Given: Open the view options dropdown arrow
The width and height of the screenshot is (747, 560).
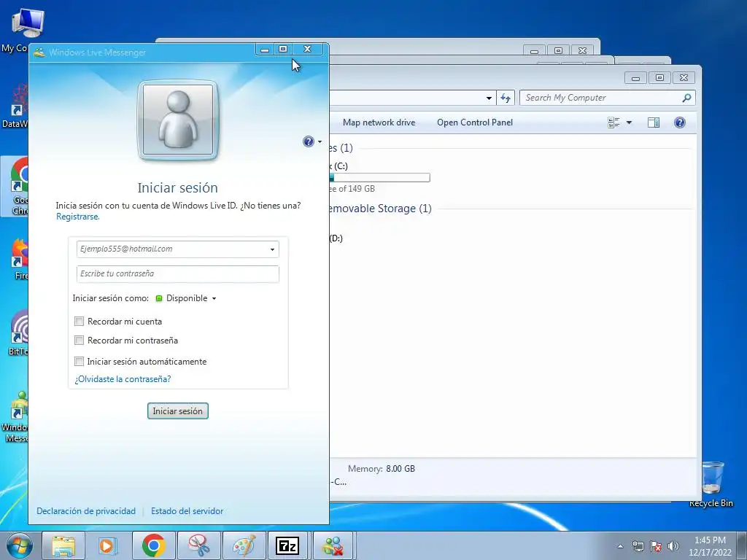Looking at the screenshot, I should coord(629,122).
